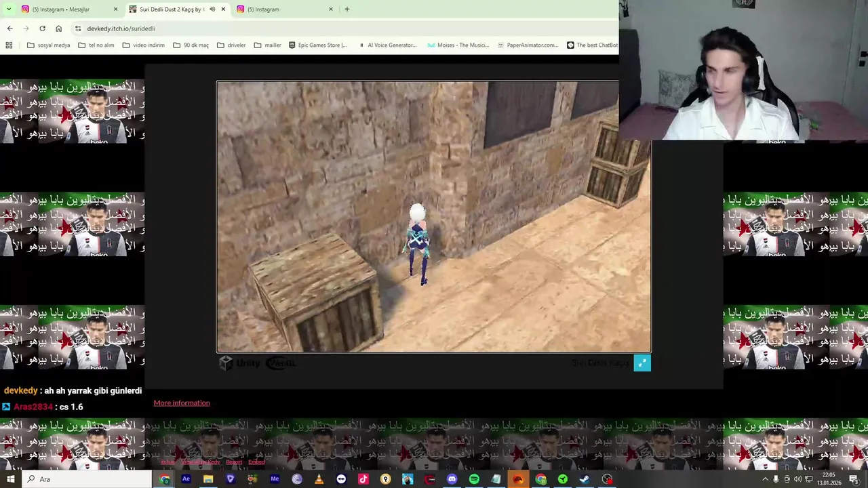Open Spotify from taskbar

(474, 479)
